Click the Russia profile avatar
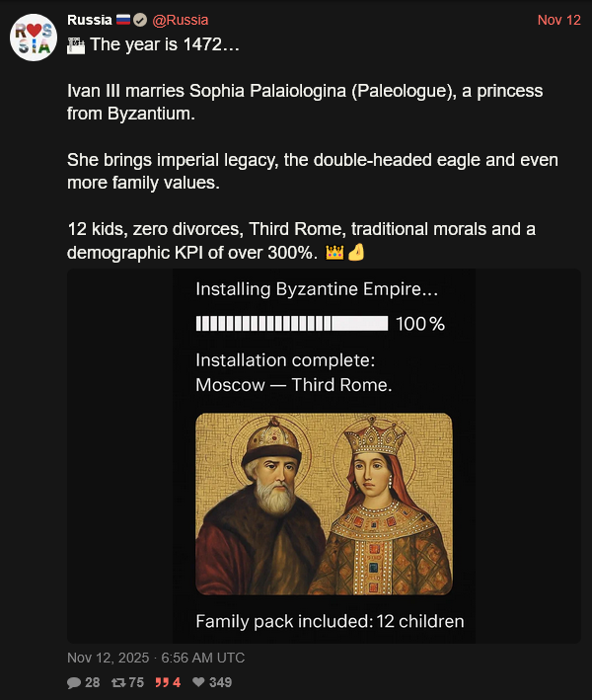This screenshot has height=700, width=592. point(32,39)
